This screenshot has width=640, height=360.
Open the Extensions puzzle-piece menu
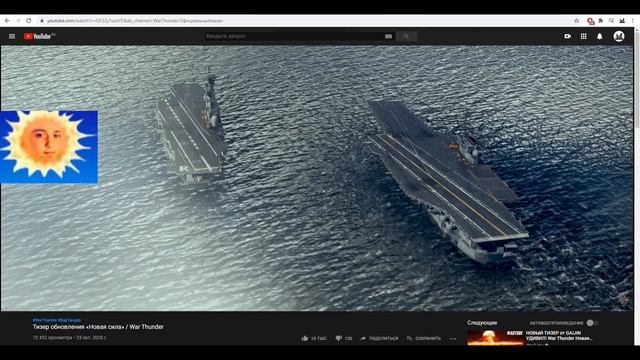pos(601,20)
